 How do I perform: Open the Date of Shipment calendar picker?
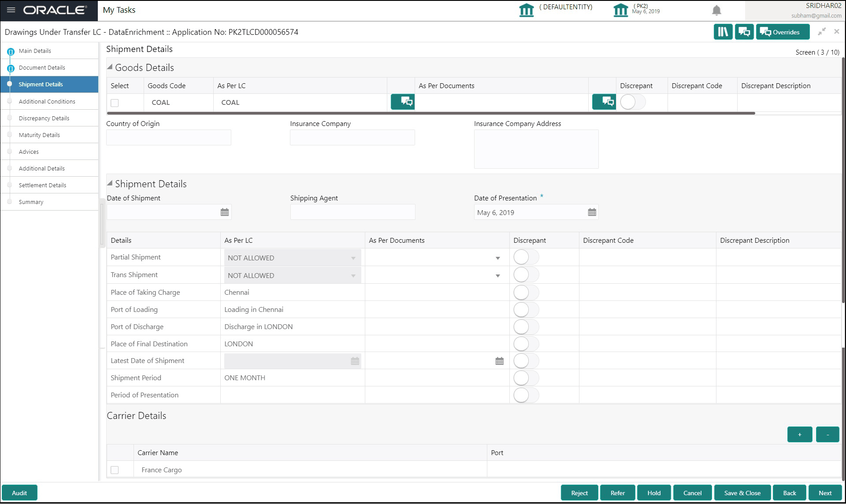click(x=225, y=212)
